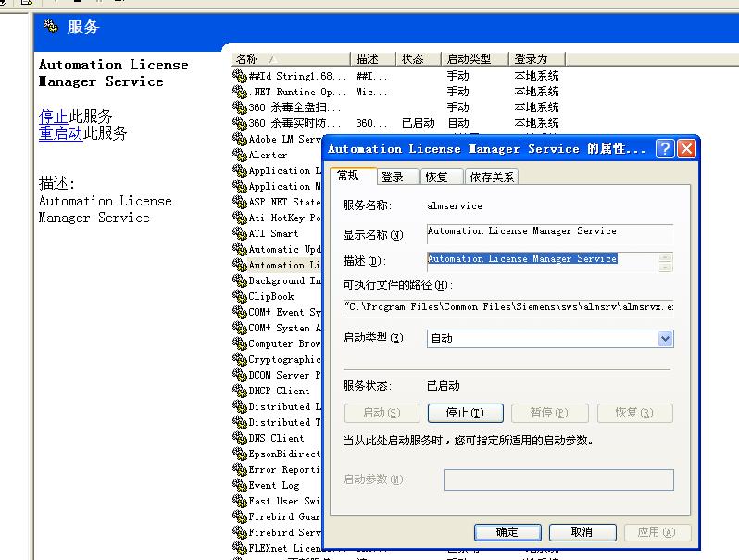Confirm dialog with 确定 button
The height and width of the screenshot is (560, 739).
[507, 532]
